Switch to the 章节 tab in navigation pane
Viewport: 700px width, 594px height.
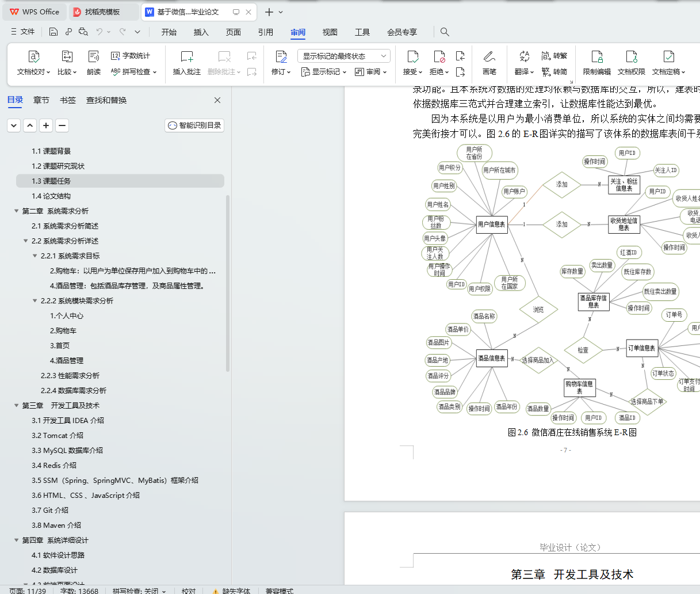(x=41, y=100)
